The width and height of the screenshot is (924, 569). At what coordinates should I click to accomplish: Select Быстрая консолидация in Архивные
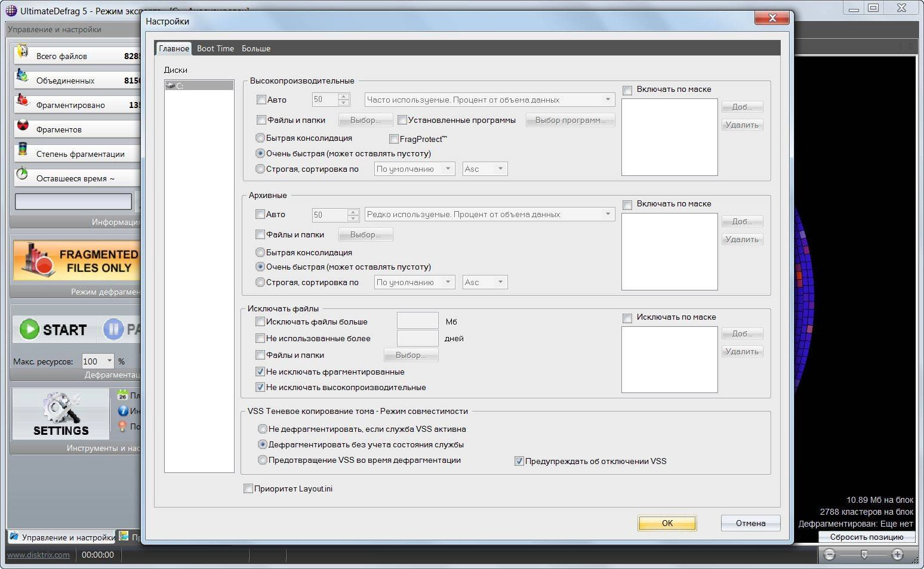pos(260,252)
